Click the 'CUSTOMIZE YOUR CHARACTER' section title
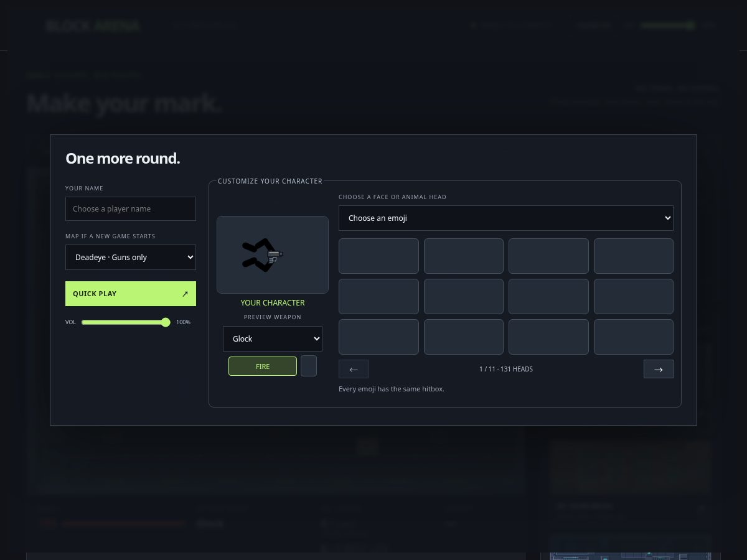 270,181
